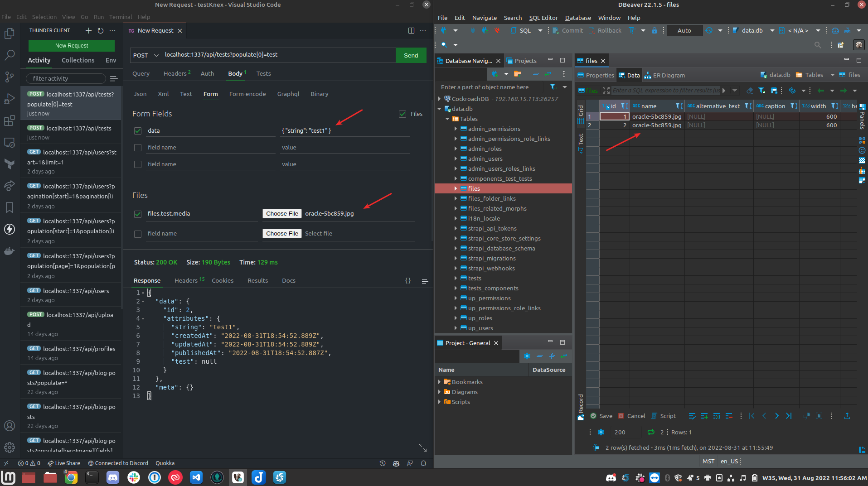Disable the data form field checkbox
868x486 pixels.
tap(137, 131)
